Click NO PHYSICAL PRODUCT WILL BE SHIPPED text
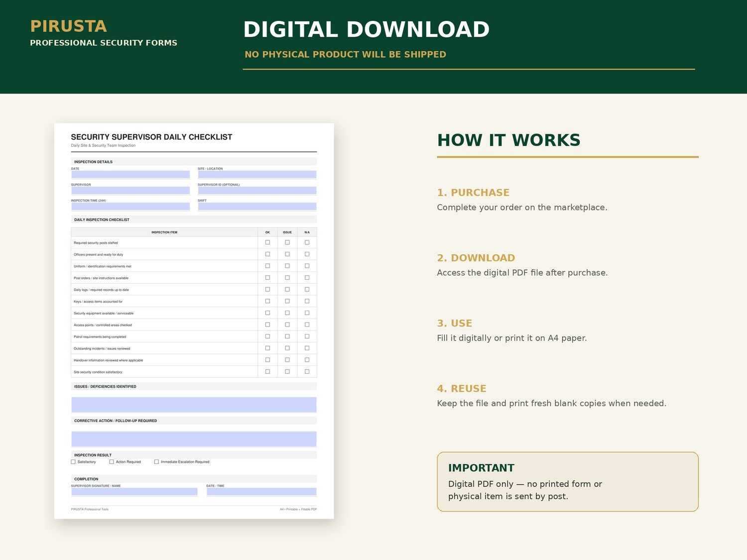The image size is (747, 560). [345, 54]
